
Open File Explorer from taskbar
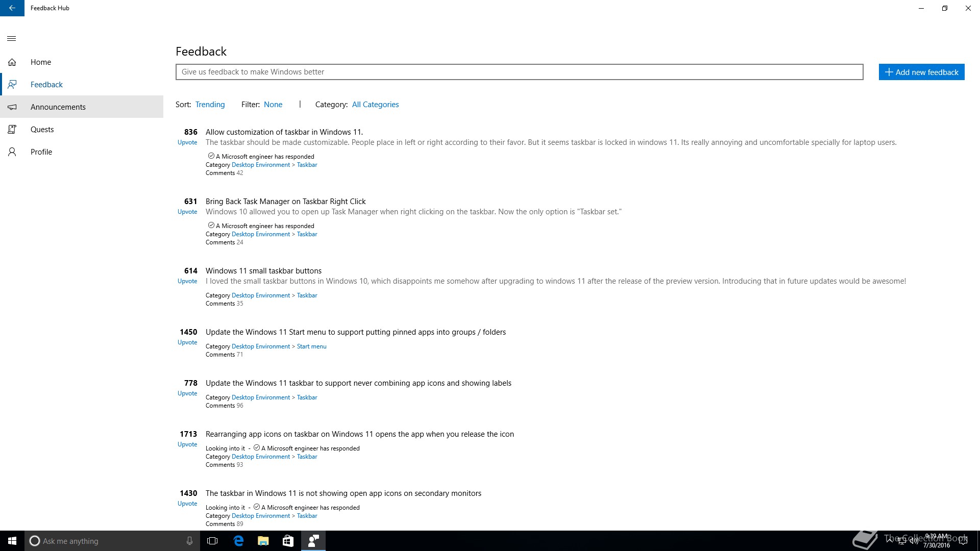tap(263, 541)
